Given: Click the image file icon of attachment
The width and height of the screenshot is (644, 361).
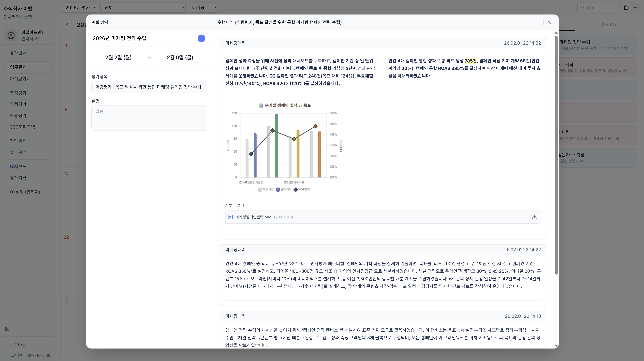Looking at the screenshot, I should (x=230, y=217).
